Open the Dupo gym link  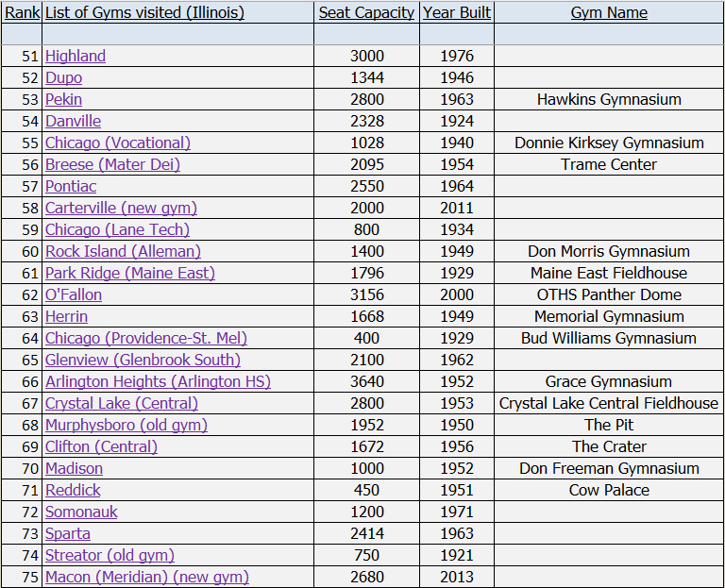click(63, 77)
